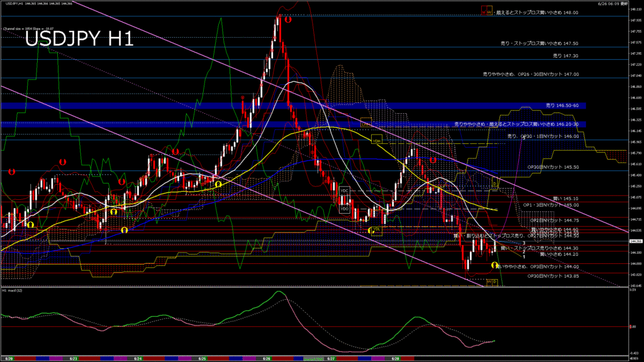Select the YDL marker box
This screenshot has width=644, height=362.
376,230
